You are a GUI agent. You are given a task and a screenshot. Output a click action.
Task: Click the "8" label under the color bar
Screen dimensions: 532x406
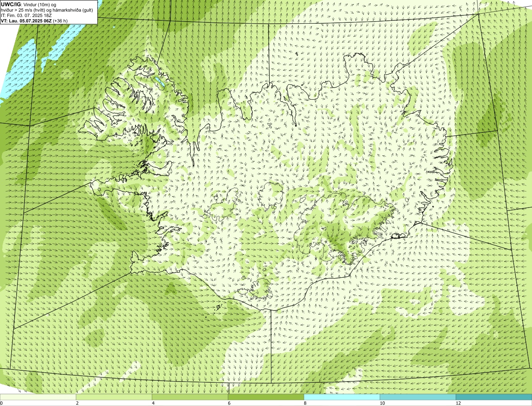(x=305, y=403)
